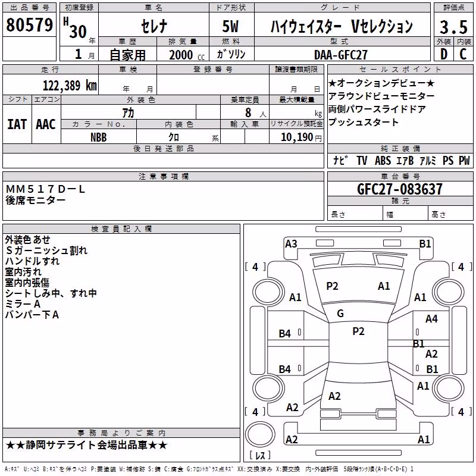Select the seating capacity value 8 人

(256, 112)
